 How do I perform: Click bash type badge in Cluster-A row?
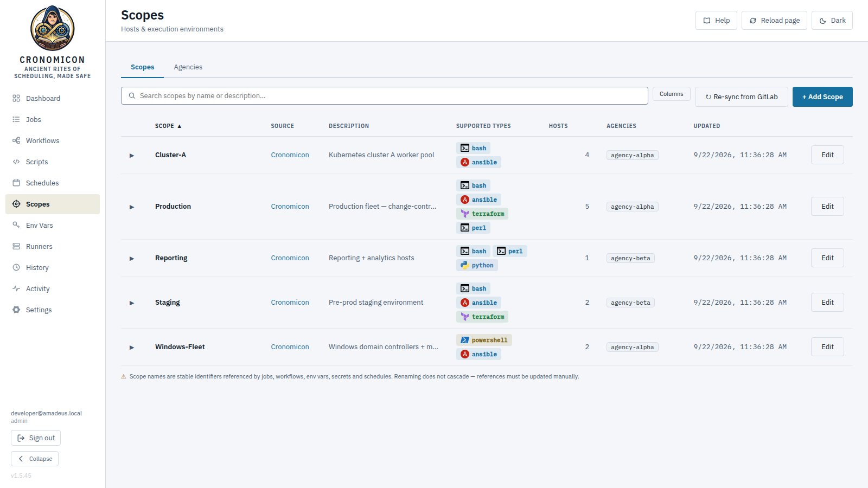[x=473, y=148]
